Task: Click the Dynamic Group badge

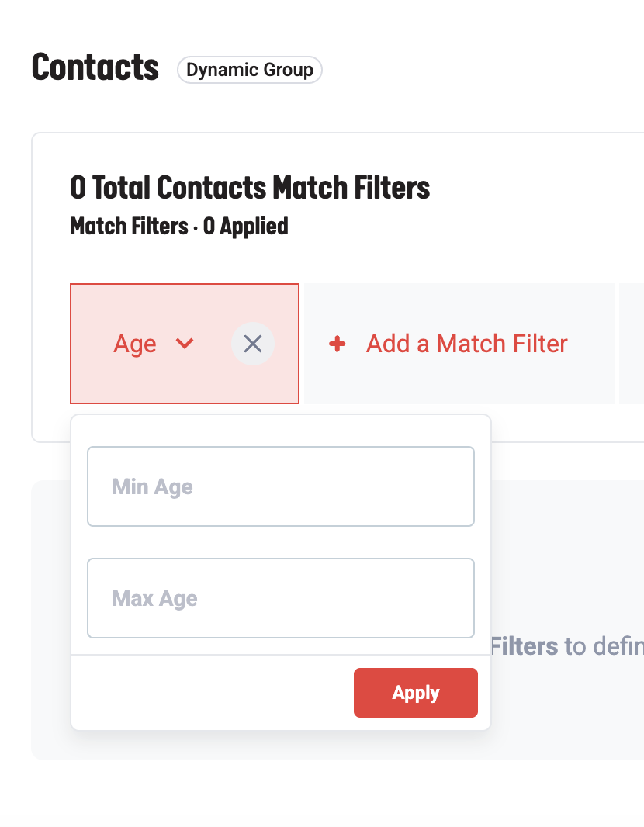Action: point(249,70)
